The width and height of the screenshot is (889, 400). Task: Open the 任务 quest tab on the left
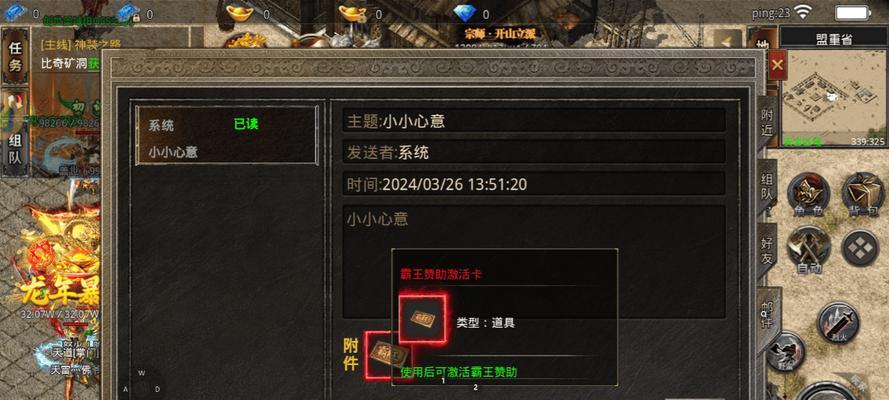[15, 57]
